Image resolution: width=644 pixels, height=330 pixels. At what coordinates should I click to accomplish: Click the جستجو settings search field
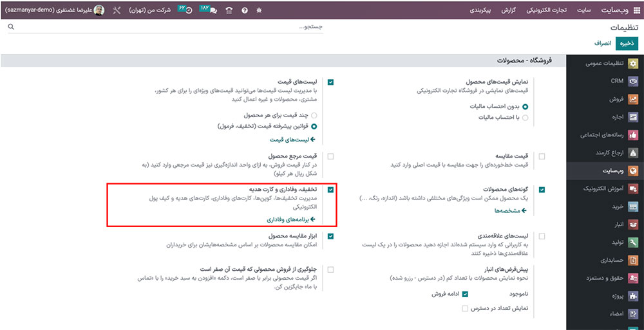click(166, 26)
